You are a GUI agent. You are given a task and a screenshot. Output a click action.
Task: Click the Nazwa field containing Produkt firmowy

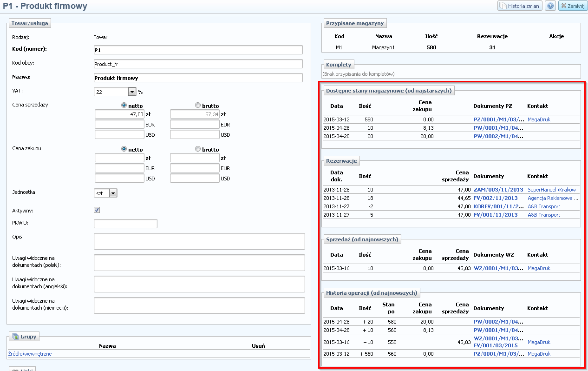point(198,78)
